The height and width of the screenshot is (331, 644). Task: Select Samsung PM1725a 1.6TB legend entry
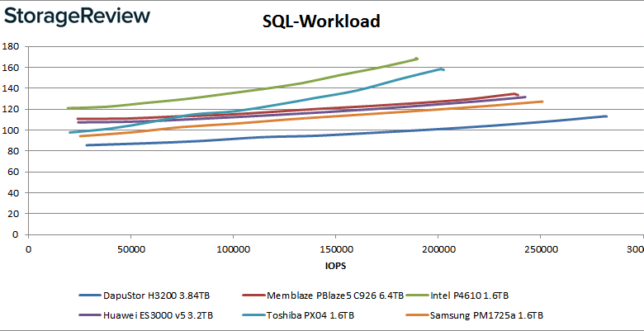point(474,315)
